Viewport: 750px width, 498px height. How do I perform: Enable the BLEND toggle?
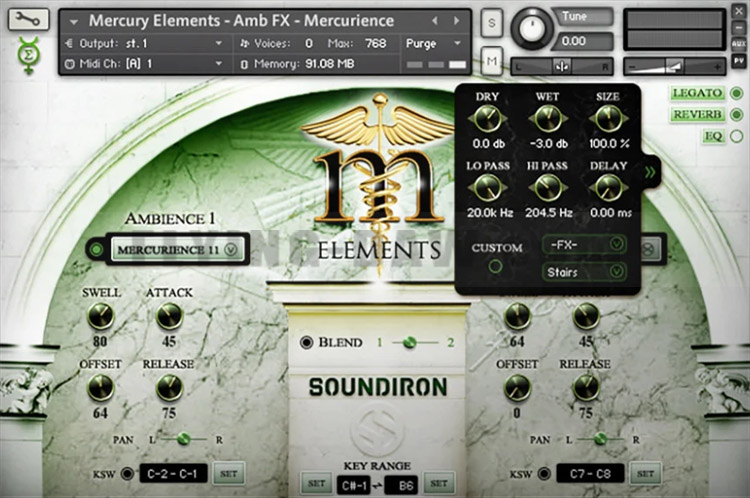[307, 343]
